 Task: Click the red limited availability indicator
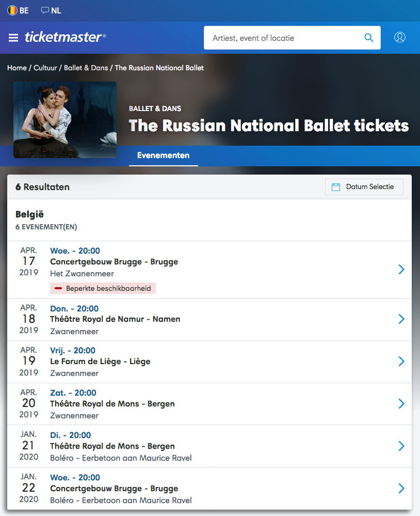coord(58,288)
